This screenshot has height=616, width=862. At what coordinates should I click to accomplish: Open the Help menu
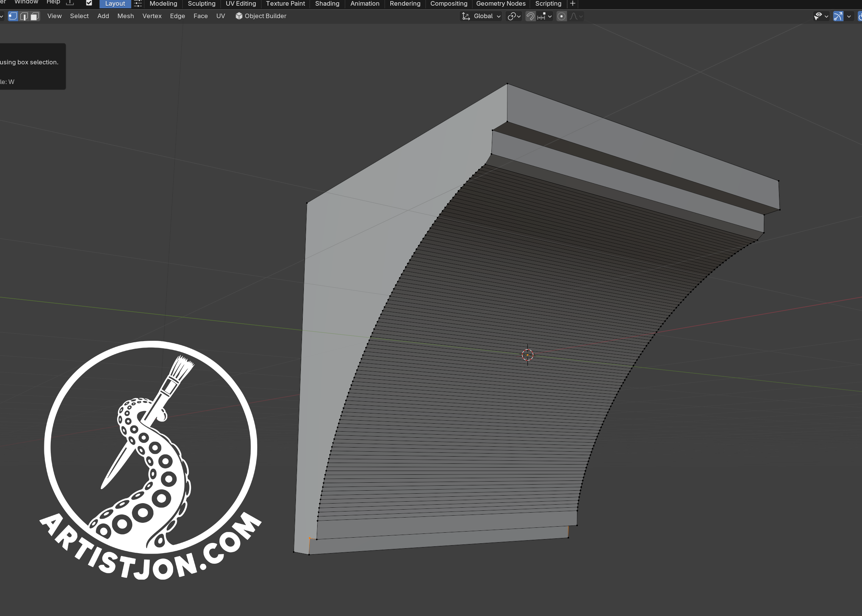click(x=53, y=2)
